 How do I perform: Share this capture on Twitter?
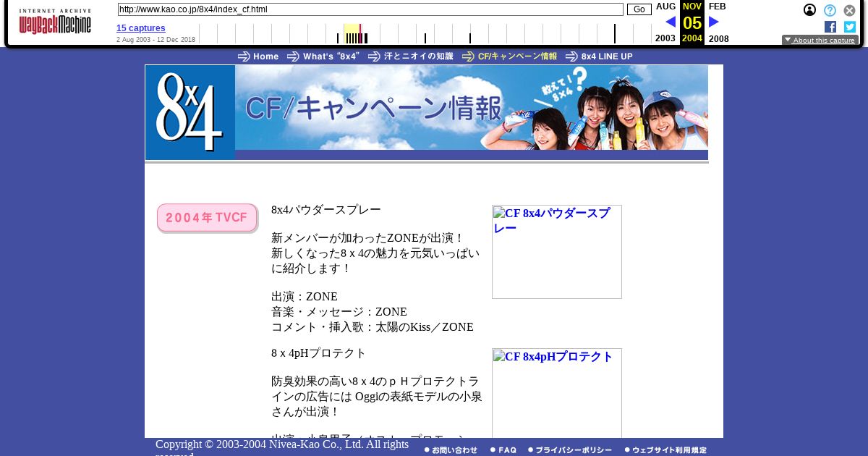(850, 27)
